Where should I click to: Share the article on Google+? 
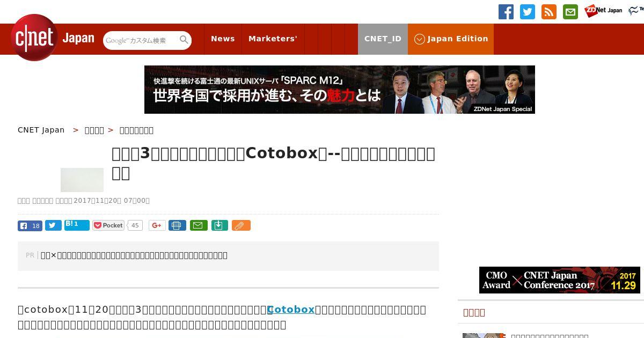pyautogui.click(x=157, y=225)
